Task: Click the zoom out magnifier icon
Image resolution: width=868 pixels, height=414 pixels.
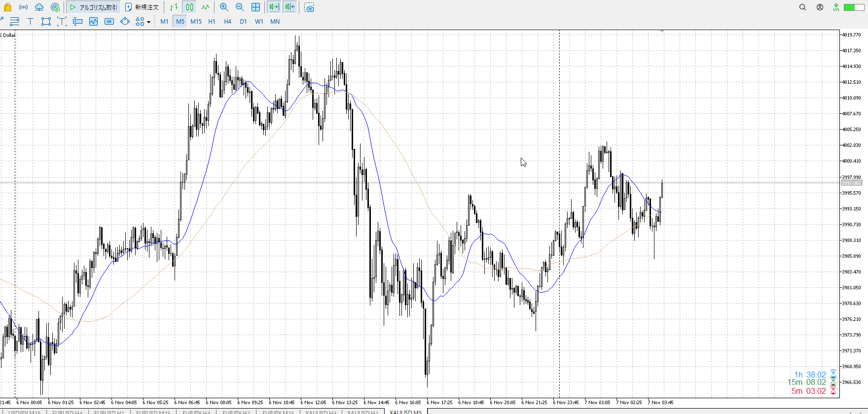Action: (x=240, y=7)
